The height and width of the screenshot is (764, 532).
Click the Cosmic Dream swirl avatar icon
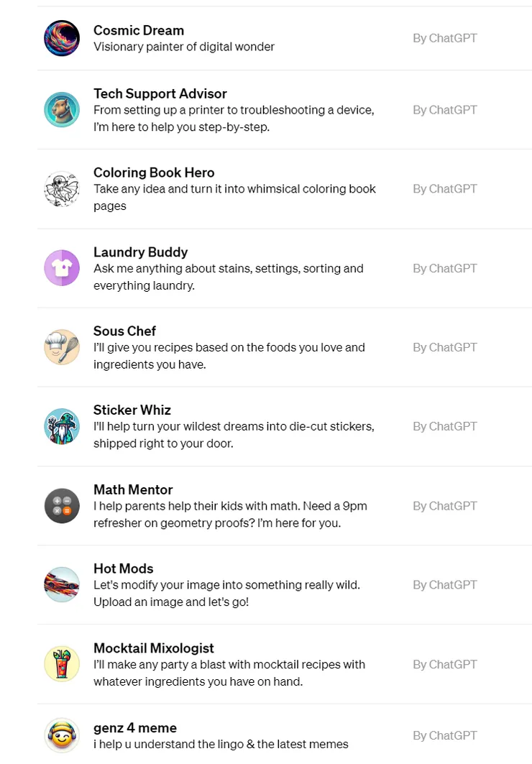61,38
